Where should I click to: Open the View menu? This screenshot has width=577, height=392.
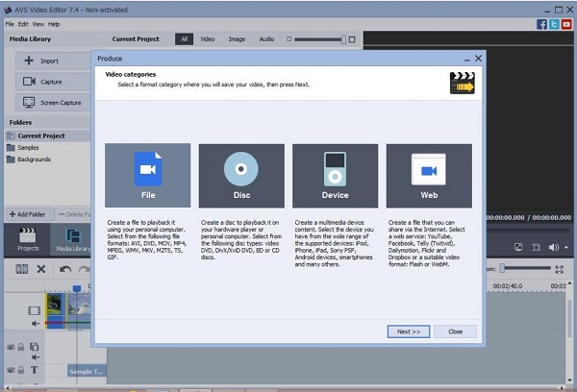tap(38, 24)
